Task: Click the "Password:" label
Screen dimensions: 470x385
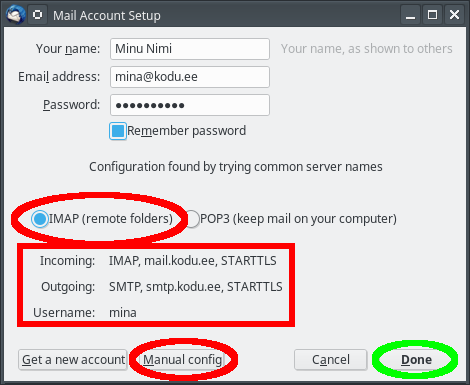Action: [71, 105]
